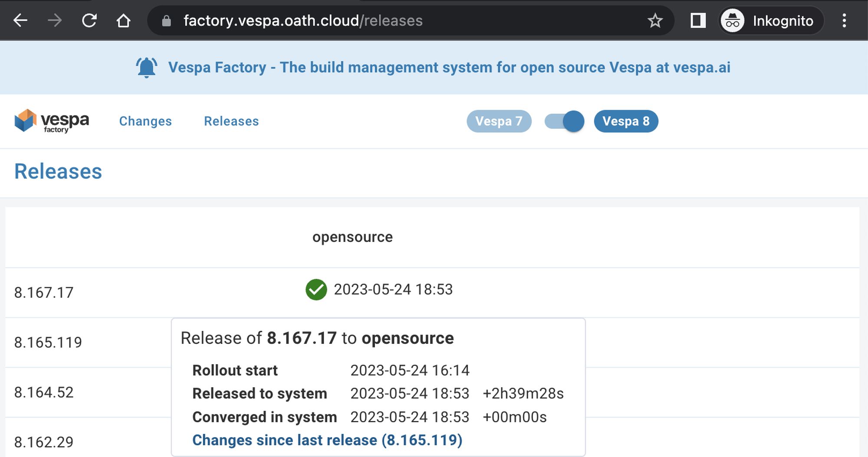Click the Rollout start label in popup
The image size is (868, 457).
coord(235,370)
